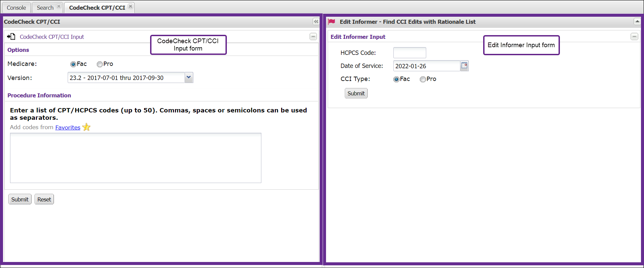Select Fac for Medicare option
The width and height of the screenshot is (644, 268).
73,64
